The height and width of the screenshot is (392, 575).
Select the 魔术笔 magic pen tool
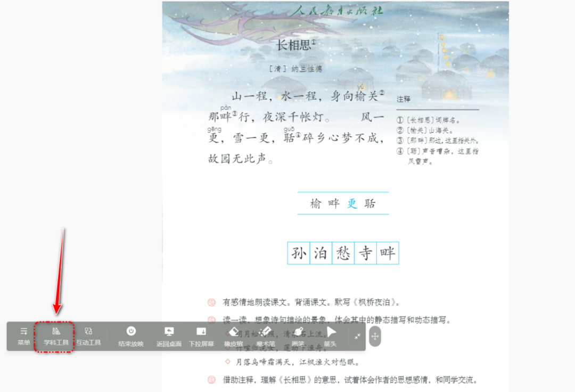pos(265,336)
